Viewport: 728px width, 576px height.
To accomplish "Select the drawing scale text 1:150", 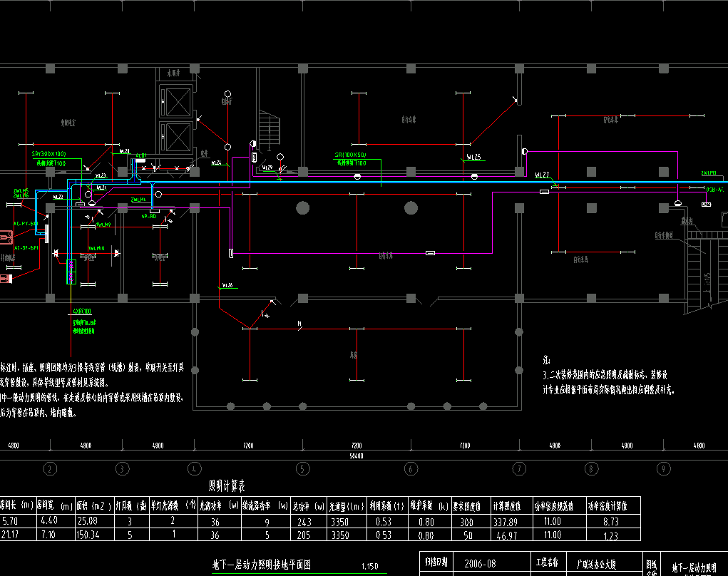I will [370, 566].
